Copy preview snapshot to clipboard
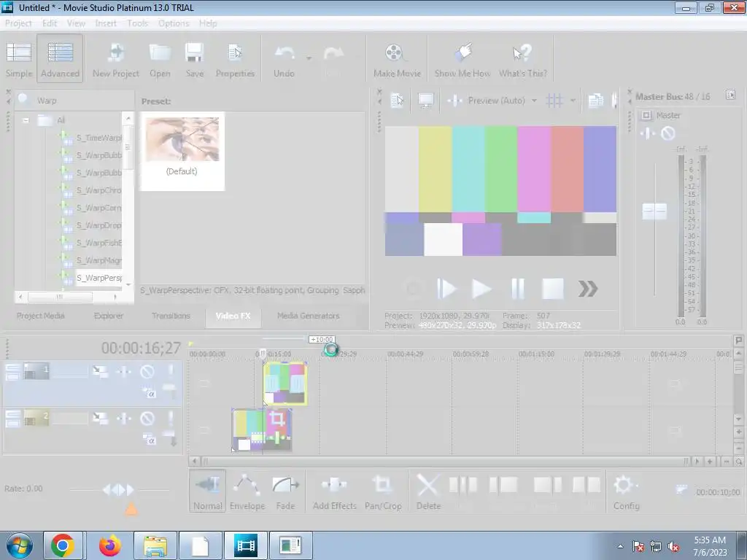Image resolution: width=747 pixels, height=560 pixels. click(x=595, y=101)
